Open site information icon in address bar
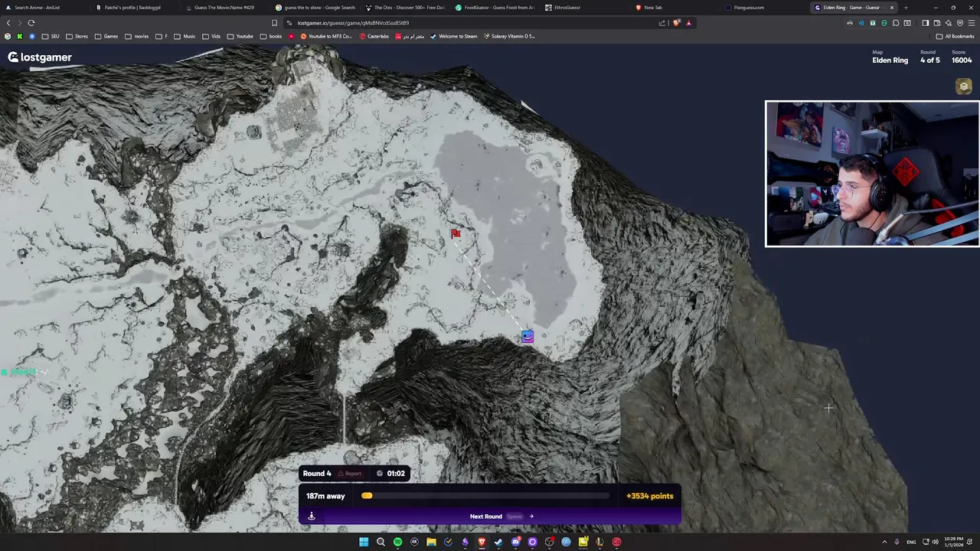Screen dimensions: 980x551 289,23
